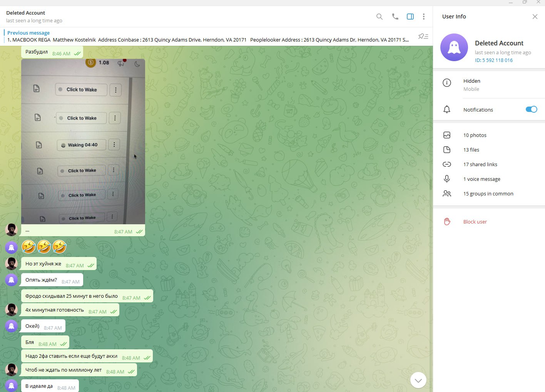Image resolution: width=545 pixels, height=392 pixels.
Task: Click the info icon beside Hidden Mobile
Action: coord(447,83)
